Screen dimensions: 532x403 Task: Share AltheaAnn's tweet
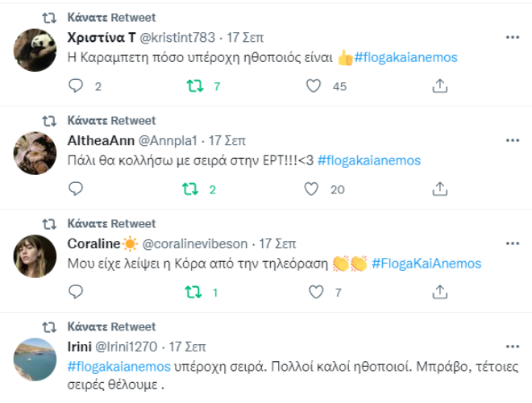coord(440,189)
